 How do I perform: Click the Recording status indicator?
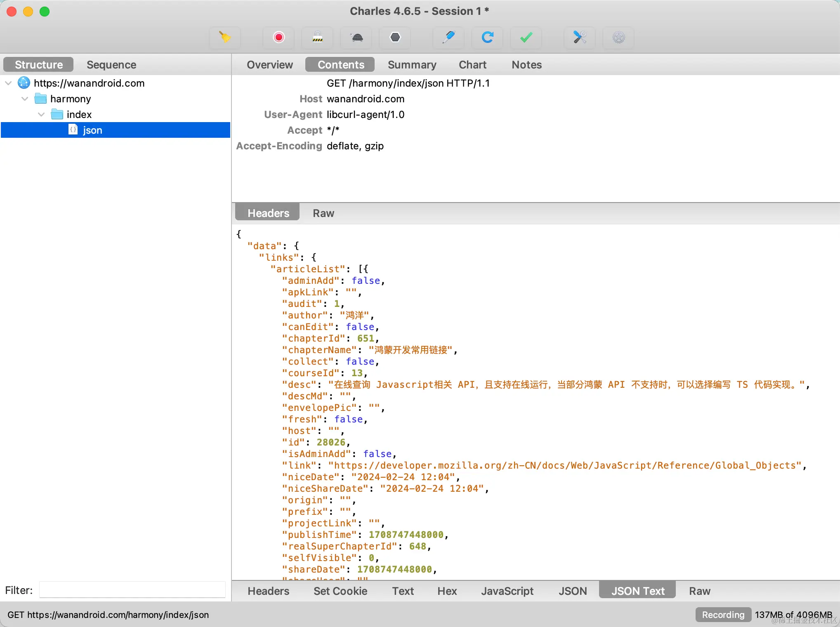723,615
